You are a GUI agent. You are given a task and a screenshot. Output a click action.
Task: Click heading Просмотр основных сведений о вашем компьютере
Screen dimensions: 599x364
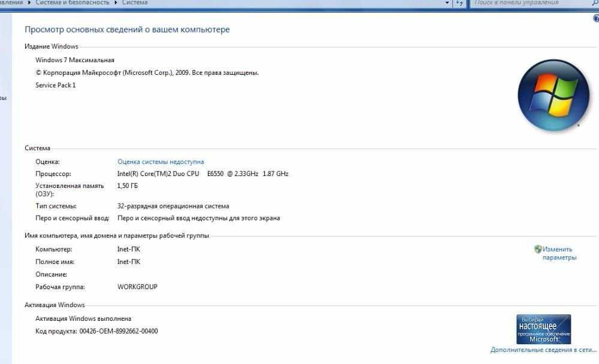click(x=127, y=29)
